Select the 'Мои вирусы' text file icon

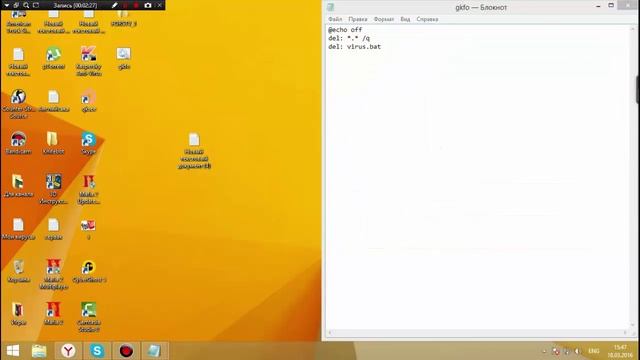[18, 228]
